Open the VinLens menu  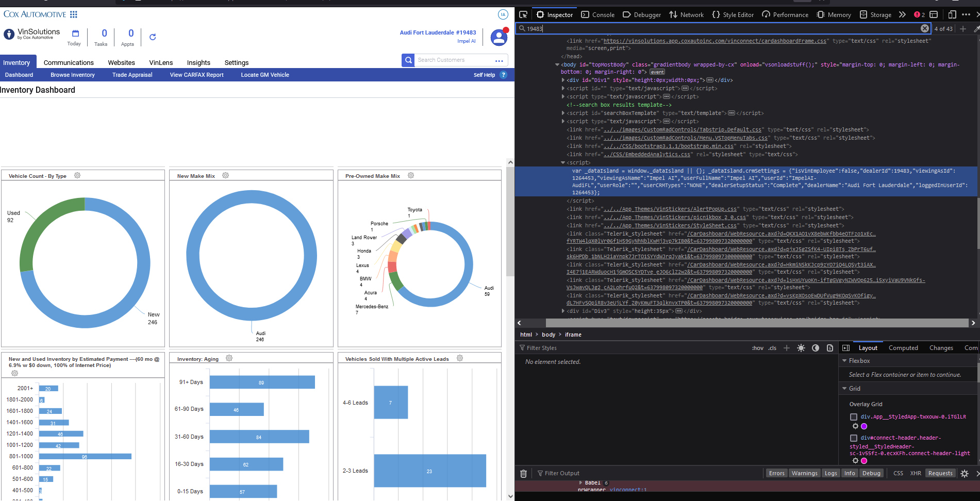(161, 62)
